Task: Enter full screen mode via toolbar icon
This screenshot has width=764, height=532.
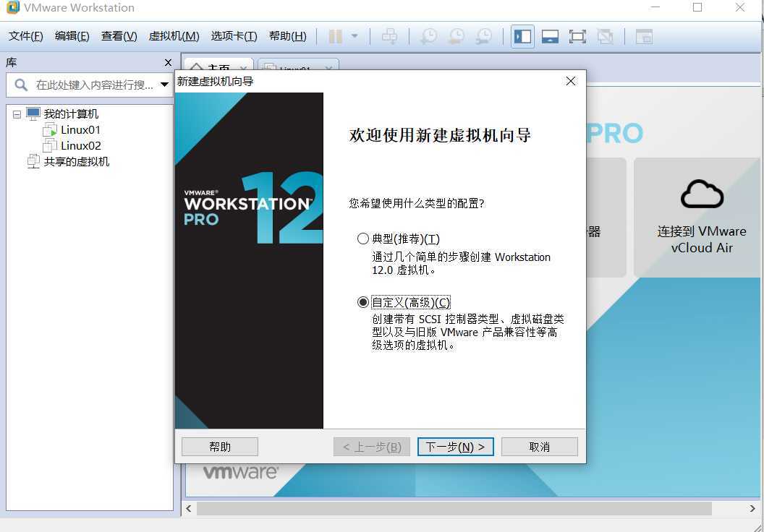Action: coord(577,37)
